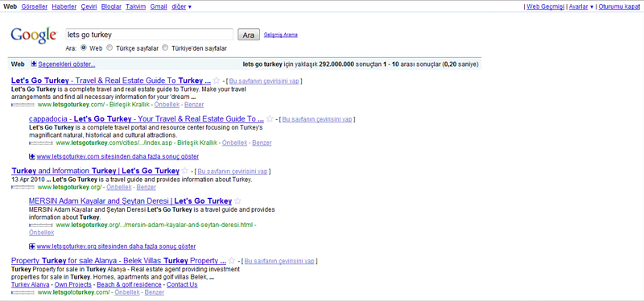This screenshot has height=302, width=644.
Task: Click Oturumu kapat link
Action: click(619, 6)
